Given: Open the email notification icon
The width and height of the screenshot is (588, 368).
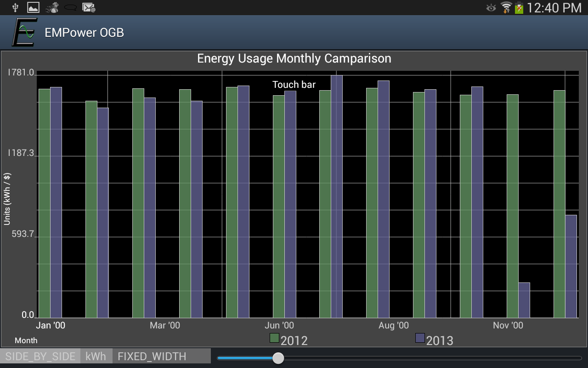Looking at the screenshot, I should pyautogui.click(x=89, y=7).
